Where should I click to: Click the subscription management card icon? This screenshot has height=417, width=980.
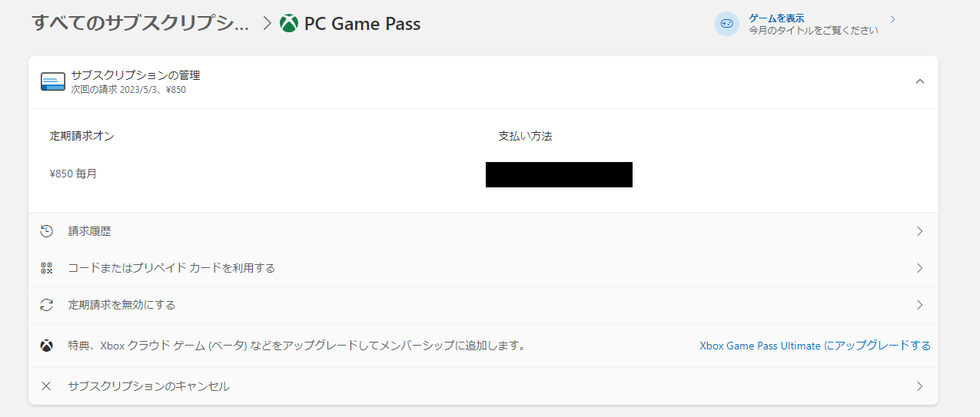coord(53,82)
